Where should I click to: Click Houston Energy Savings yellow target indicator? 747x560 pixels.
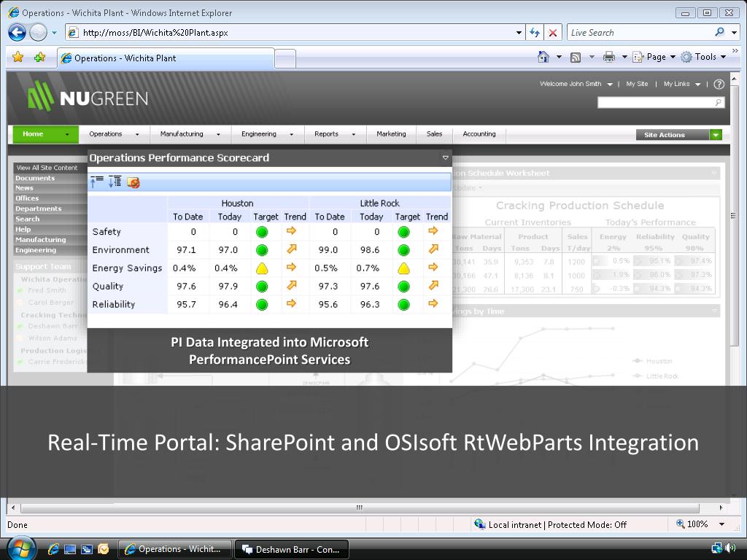[262, 268]
